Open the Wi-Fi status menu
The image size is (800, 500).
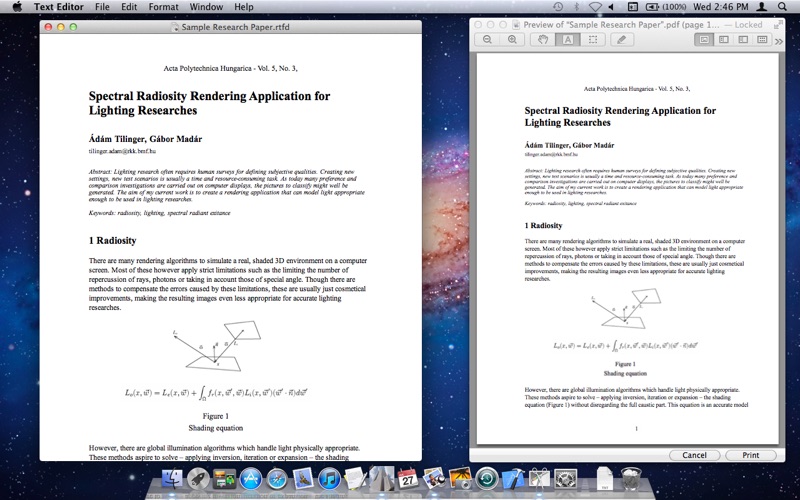tap(595, 7)
